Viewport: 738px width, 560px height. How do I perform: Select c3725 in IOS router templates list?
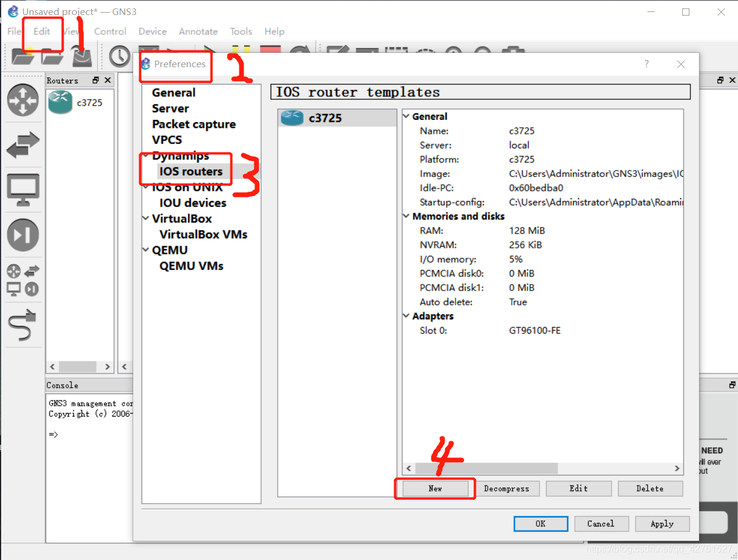[337, 118]
